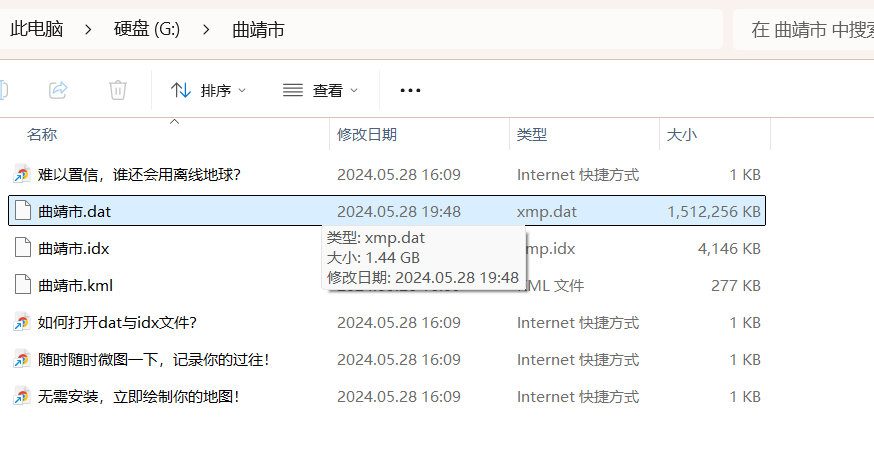Sort by the 修改日期 column header
874x475 pixels.
click(x=367, y=135)
